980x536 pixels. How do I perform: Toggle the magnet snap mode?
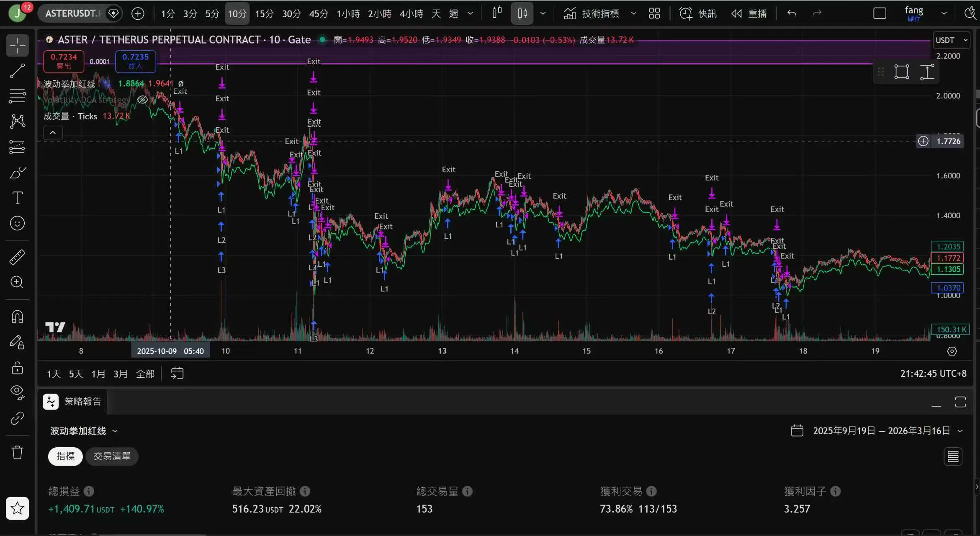point(17,316)
